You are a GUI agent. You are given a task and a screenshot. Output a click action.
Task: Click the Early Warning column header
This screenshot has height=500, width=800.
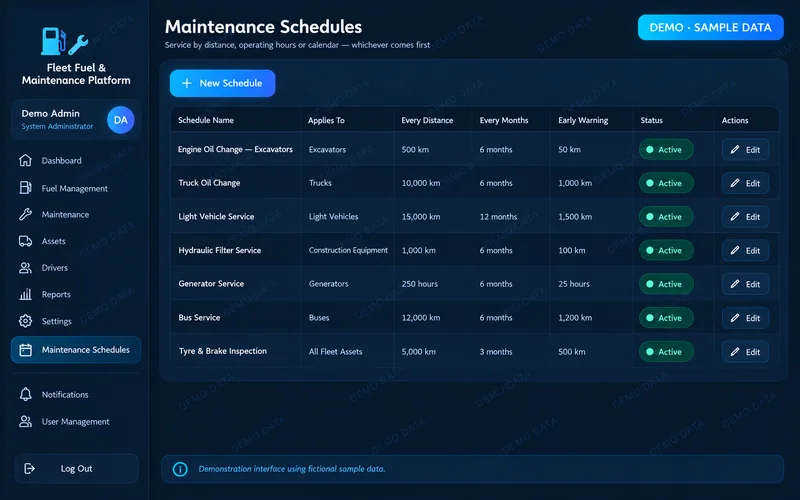[x=583, y=120]
